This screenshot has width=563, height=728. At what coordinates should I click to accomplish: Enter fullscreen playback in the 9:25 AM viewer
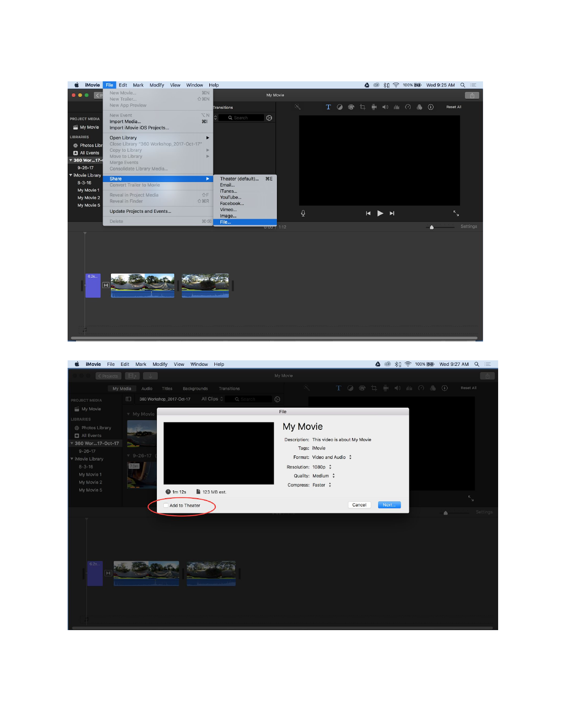[x=456, y=213]
